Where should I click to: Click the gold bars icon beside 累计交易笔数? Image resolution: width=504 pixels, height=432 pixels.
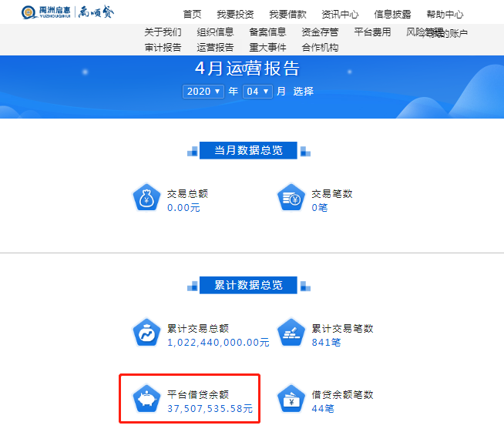pos(291,333)
